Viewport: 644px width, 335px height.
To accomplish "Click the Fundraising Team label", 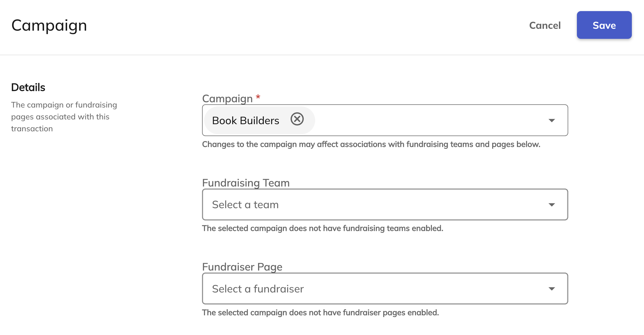I will (x=246, y=183).
